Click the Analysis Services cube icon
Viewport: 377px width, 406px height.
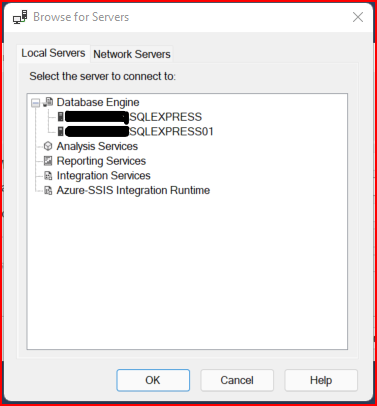click(48, 146)
